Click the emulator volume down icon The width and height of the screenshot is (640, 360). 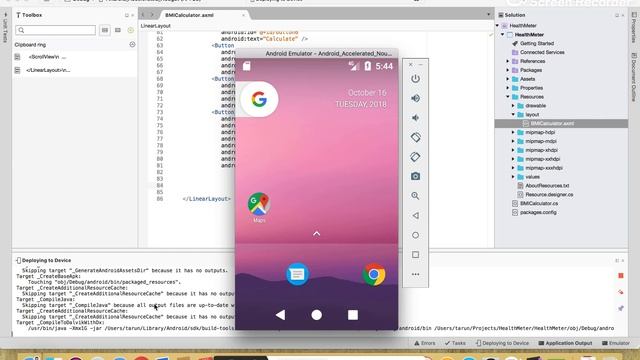tap(415, 118)
